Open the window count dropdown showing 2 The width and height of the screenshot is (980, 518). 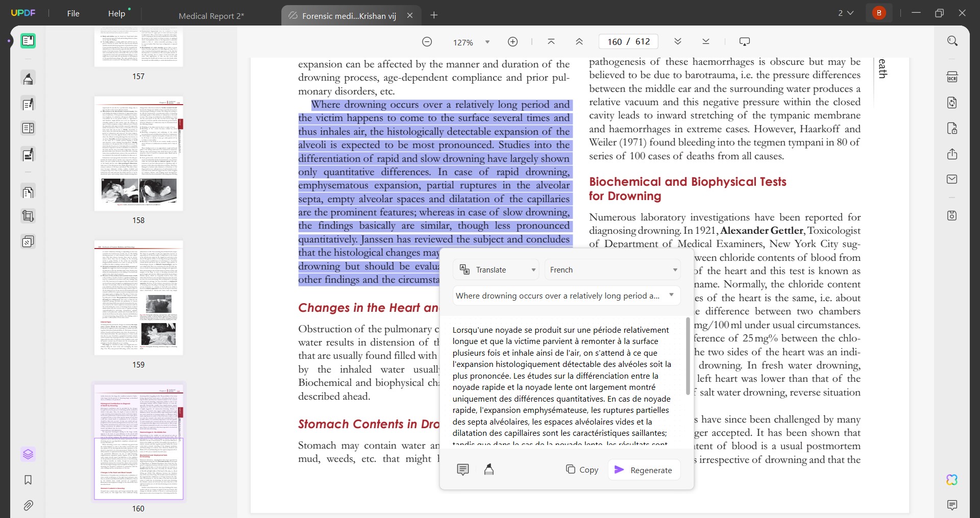tap(846, 13)
